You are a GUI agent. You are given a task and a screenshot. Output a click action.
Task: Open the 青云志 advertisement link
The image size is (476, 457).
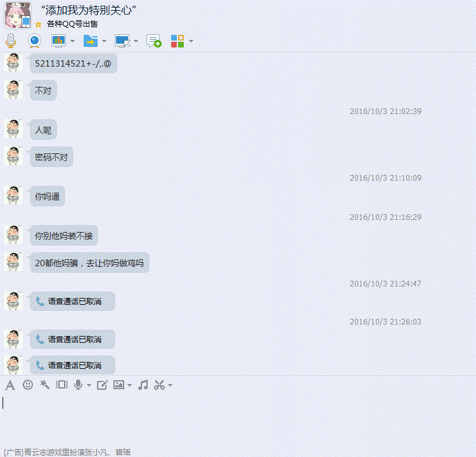67,452
